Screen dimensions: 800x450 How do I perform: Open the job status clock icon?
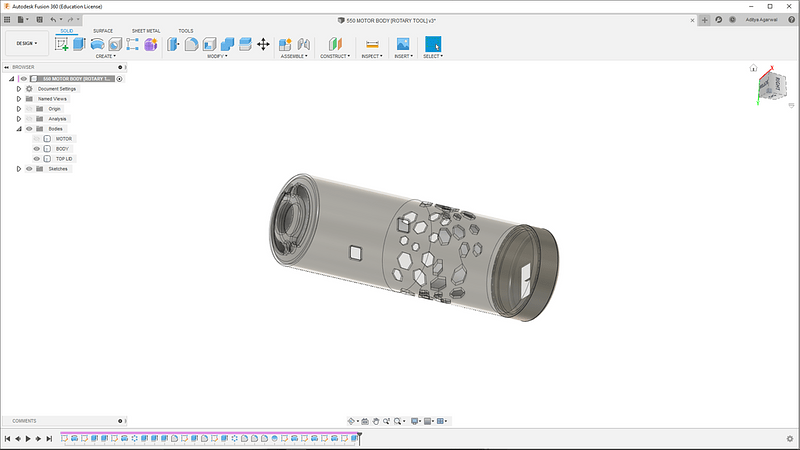point(732,20)
